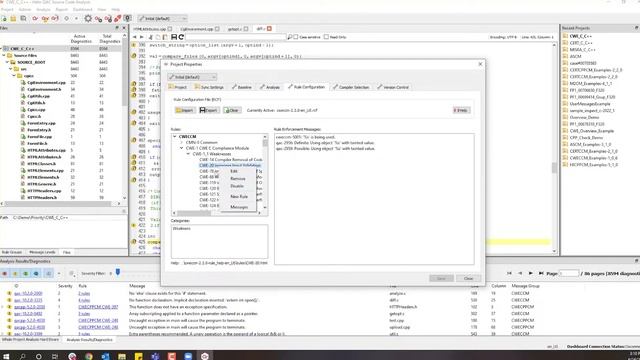This screenshot has height=360, width=640.
Task: Open the Initial (default) dropdown in Project Properties
Action: tap(192, 77)
